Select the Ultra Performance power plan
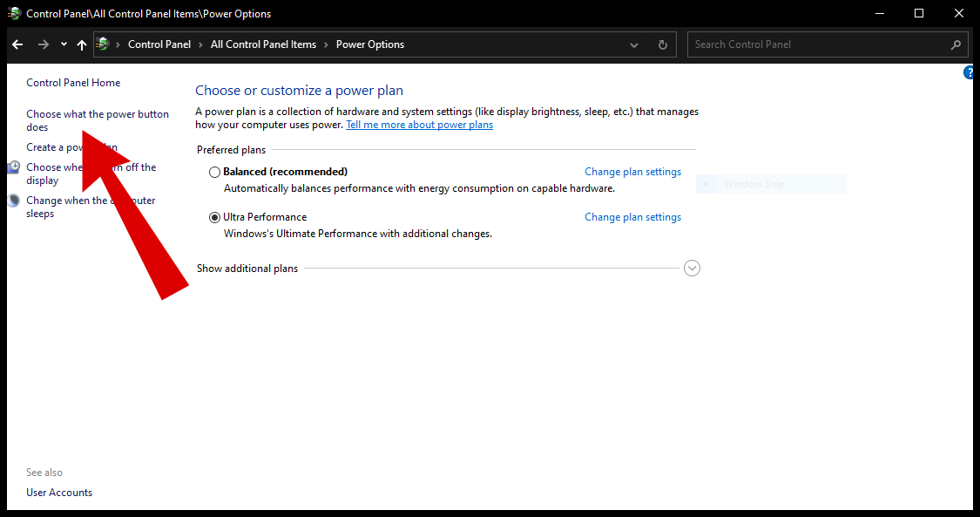980x517 pixels. click(x=215, y=218)
